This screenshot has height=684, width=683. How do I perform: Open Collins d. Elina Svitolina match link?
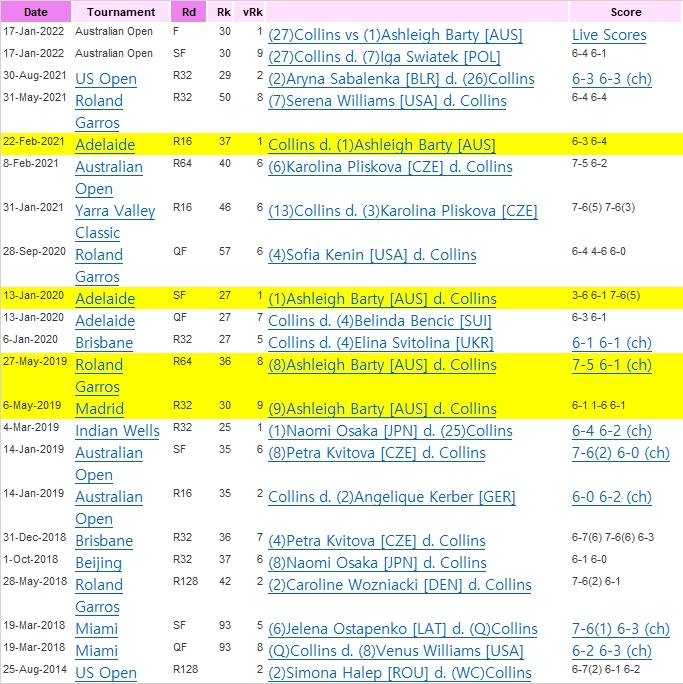(x=381, y=343)
